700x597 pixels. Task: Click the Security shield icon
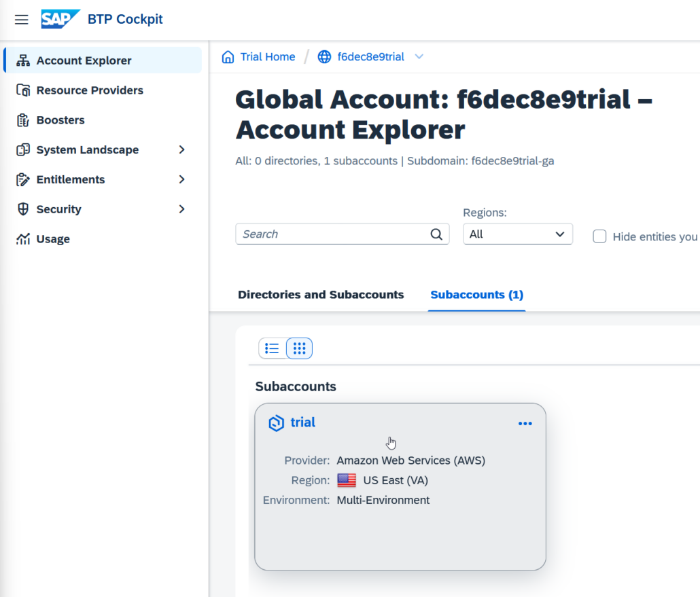23,209
